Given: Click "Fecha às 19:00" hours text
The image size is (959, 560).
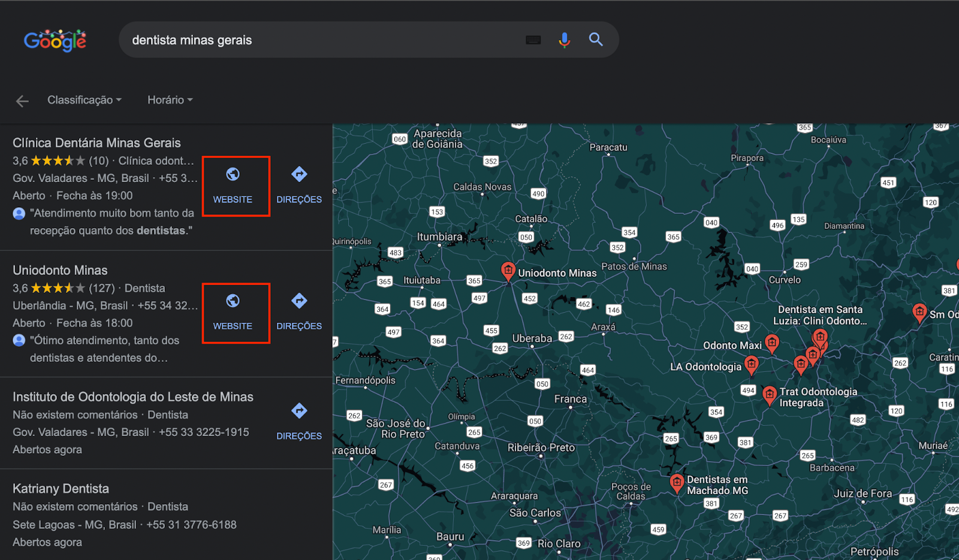Looking at the screenshot, I should (95, 196).
